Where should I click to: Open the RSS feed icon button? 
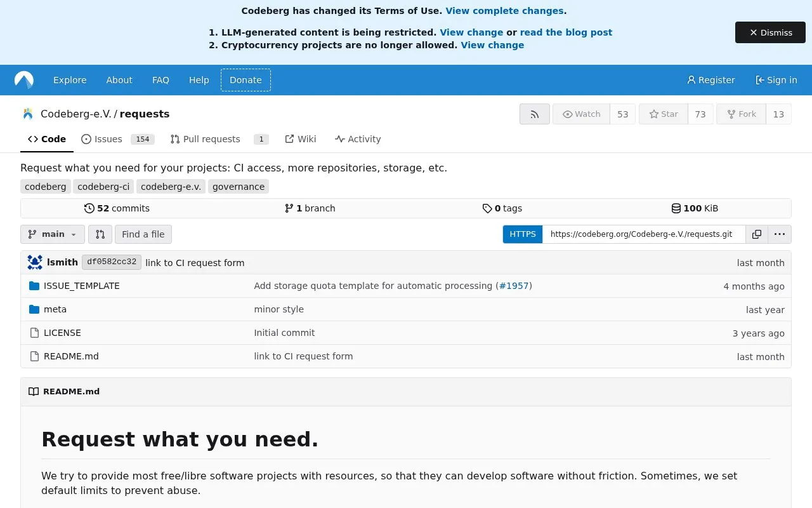pos(535,114)
